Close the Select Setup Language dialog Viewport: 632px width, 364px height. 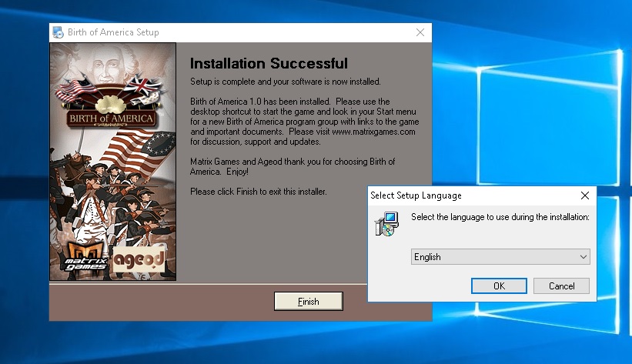[585, 195]
